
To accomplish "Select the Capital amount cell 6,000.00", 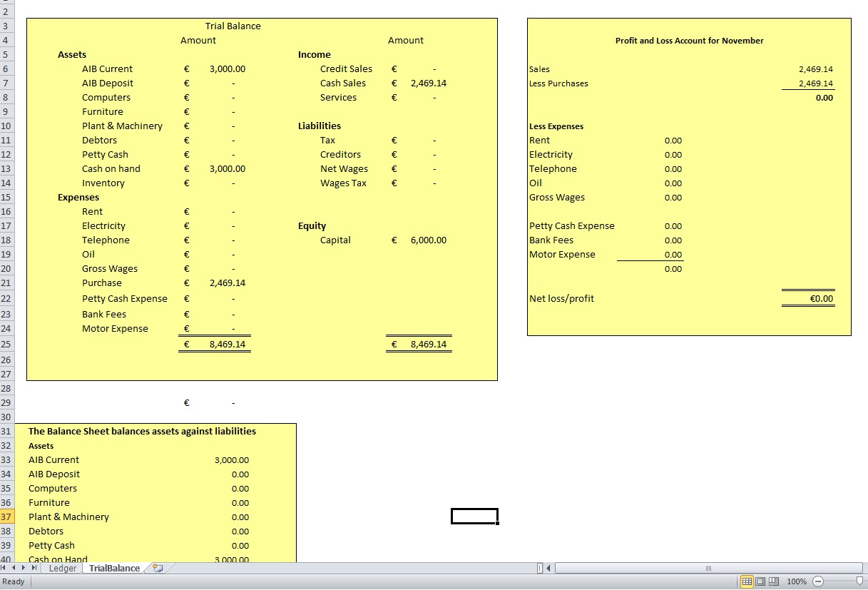I will [x=428, y=240].
